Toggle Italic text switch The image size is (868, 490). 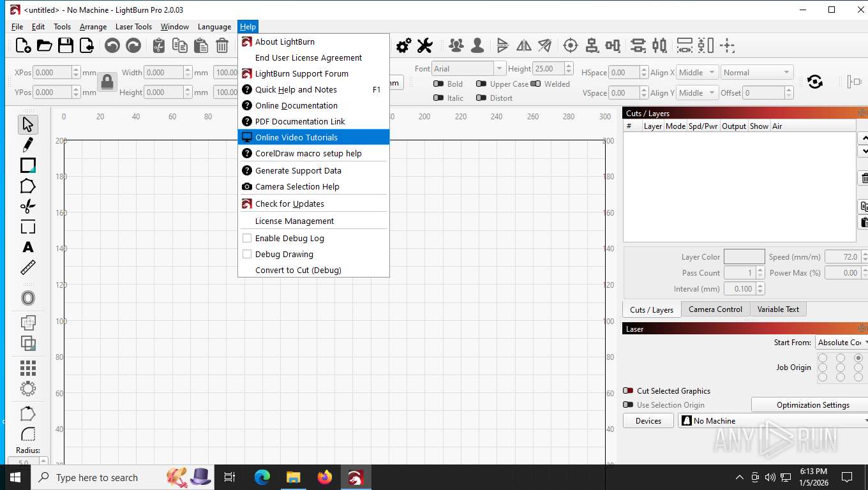coord(438,98)
